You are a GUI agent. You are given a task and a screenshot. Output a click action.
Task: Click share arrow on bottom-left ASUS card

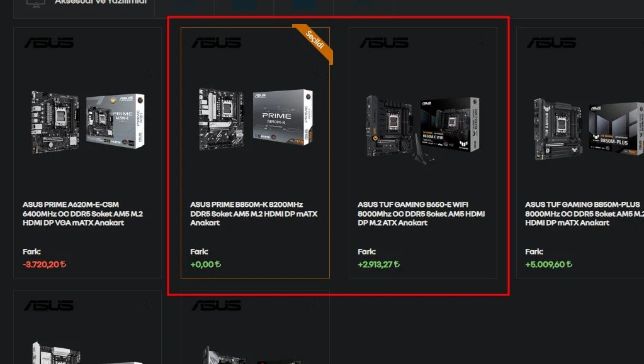147,304
